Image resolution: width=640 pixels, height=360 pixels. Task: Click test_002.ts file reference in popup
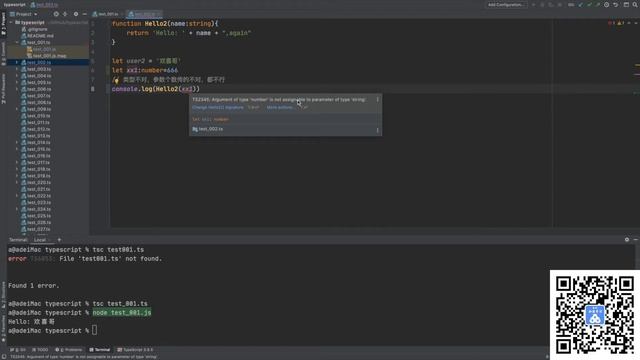click(208, 129)
